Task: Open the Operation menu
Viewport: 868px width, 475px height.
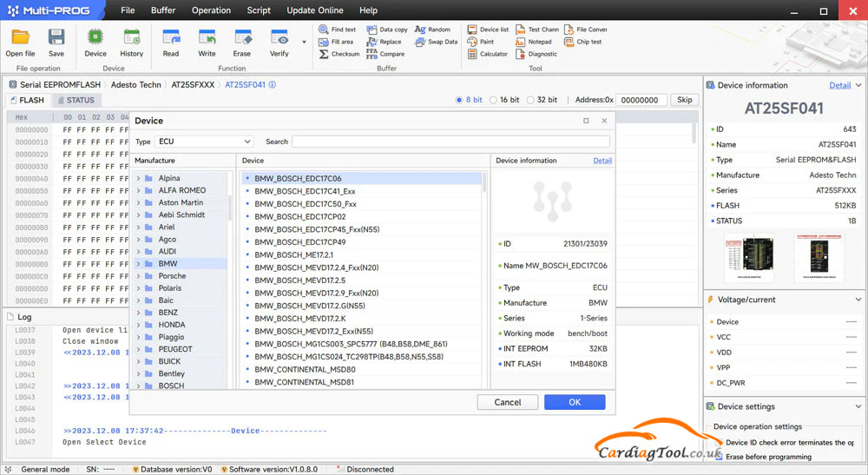Action: tap(211, 10)
